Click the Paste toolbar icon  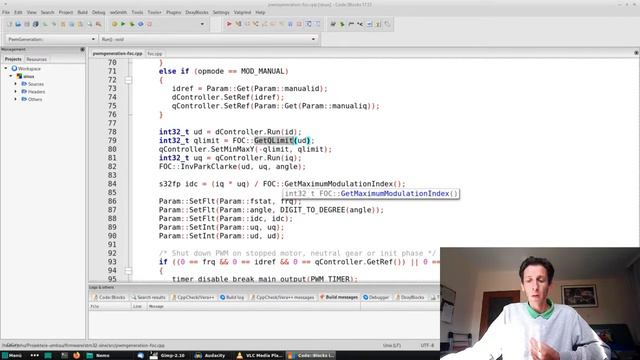80,24
